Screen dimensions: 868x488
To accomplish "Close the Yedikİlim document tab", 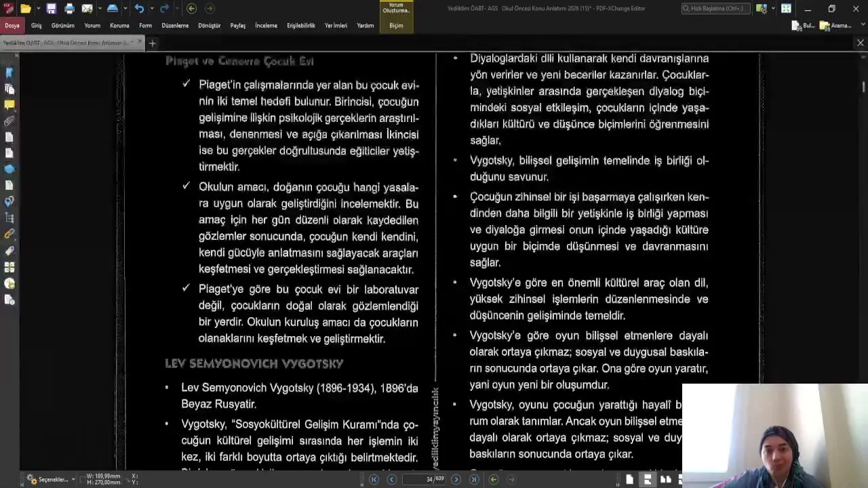I will click(x=140, y=42).
